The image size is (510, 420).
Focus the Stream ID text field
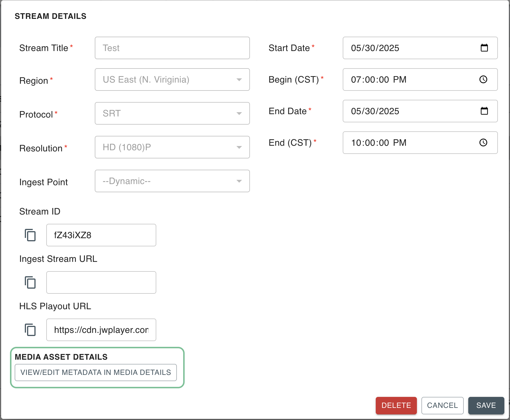(x=101, y=235)
